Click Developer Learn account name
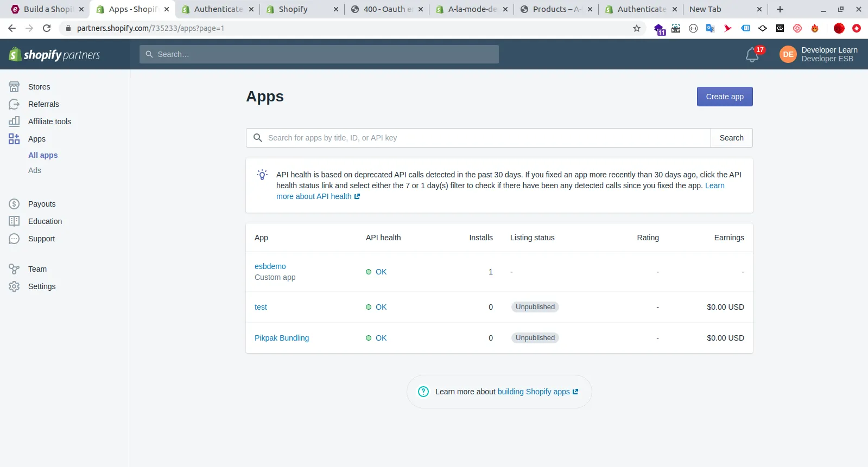The width and height of the screenshot is (868, 467). (829, 50)
